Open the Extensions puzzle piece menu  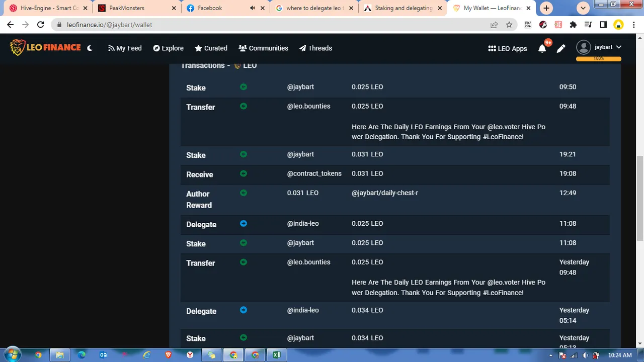pyautogui.click(x=573, y=25)
